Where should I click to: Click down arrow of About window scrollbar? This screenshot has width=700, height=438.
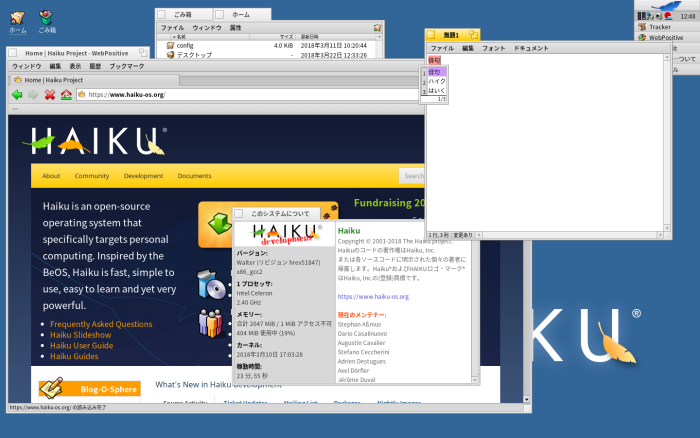[475, 380]
